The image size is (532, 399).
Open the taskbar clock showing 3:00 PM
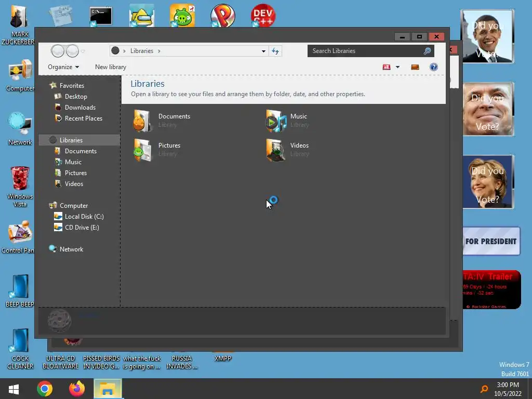click(x=508, y=389)
